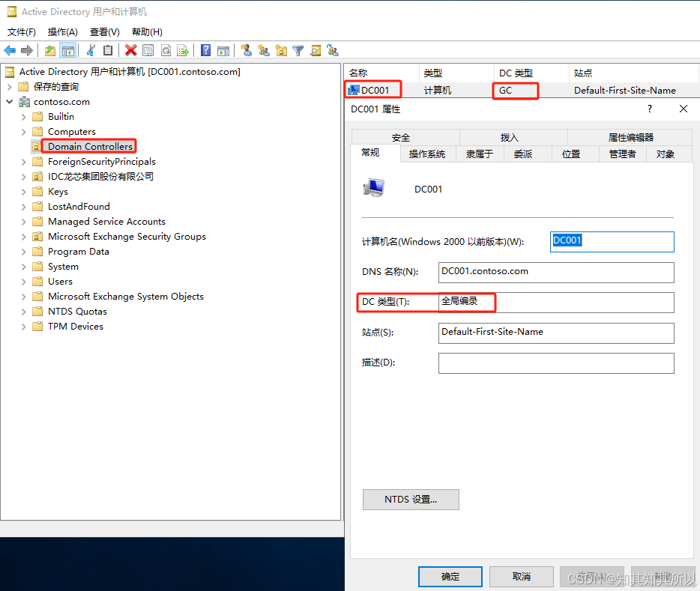Viewport: 700px width, 591px height.
Task: Click the Forward arrow in the toolbar
Action: (x=27, y=50)
